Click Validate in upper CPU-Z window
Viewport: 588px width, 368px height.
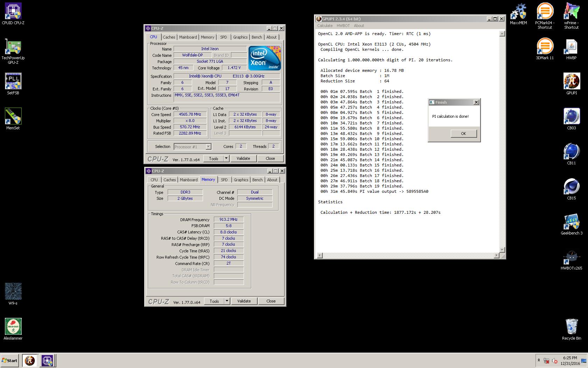click(x=243, y=158)
